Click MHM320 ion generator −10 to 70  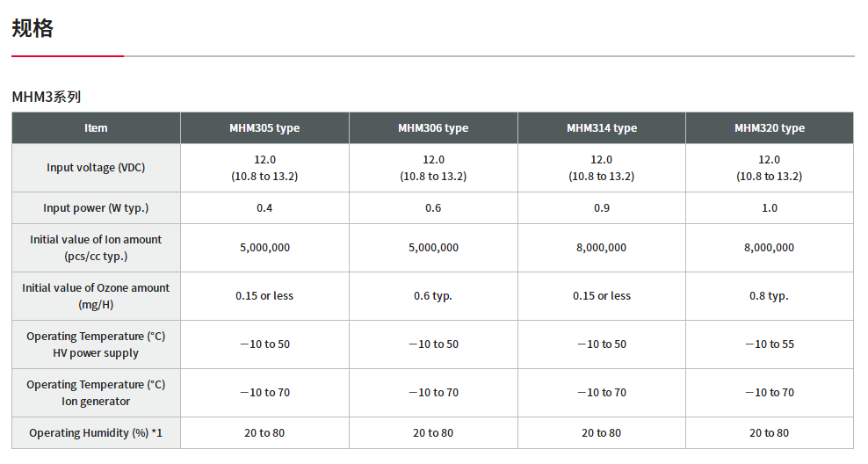pos(770,393)
